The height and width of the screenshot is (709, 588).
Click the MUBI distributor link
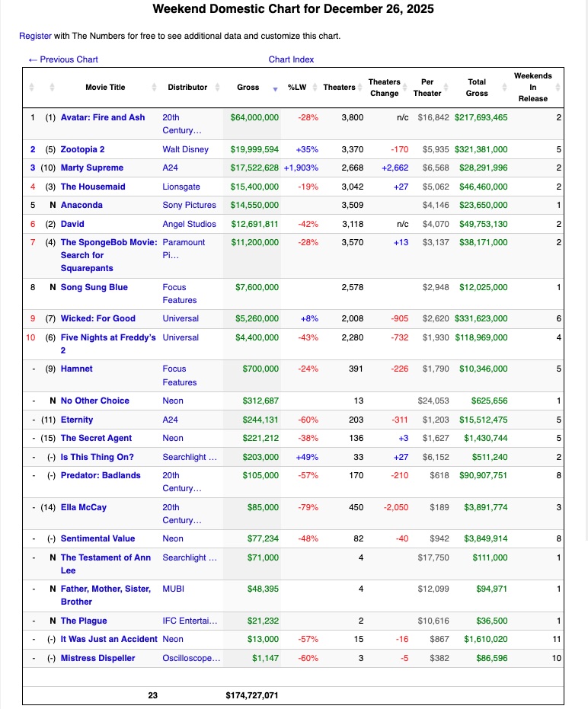pos(173,589)
